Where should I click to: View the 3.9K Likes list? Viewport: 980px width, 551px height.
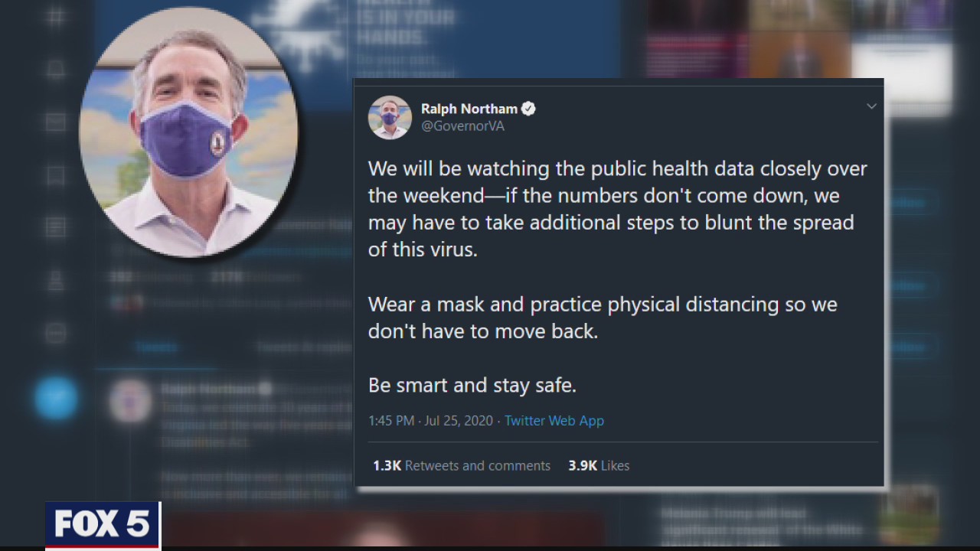point(599,465)
